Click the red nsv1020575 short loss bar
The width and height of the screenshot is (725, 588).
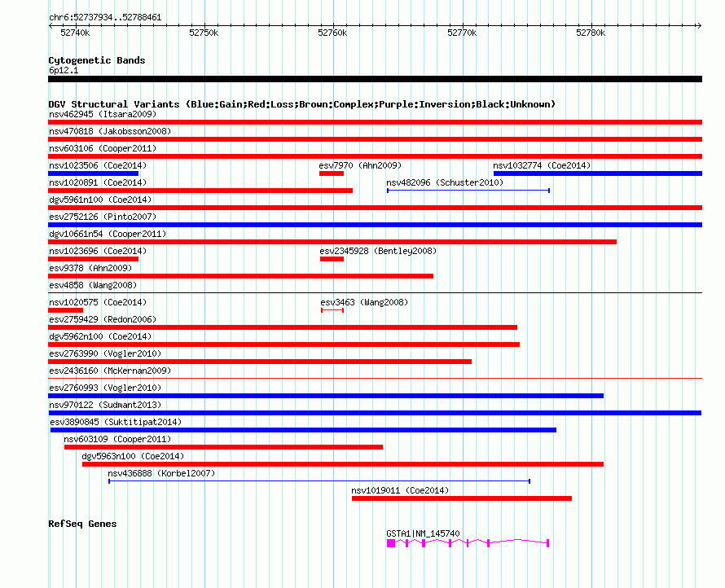coord(66,310)
